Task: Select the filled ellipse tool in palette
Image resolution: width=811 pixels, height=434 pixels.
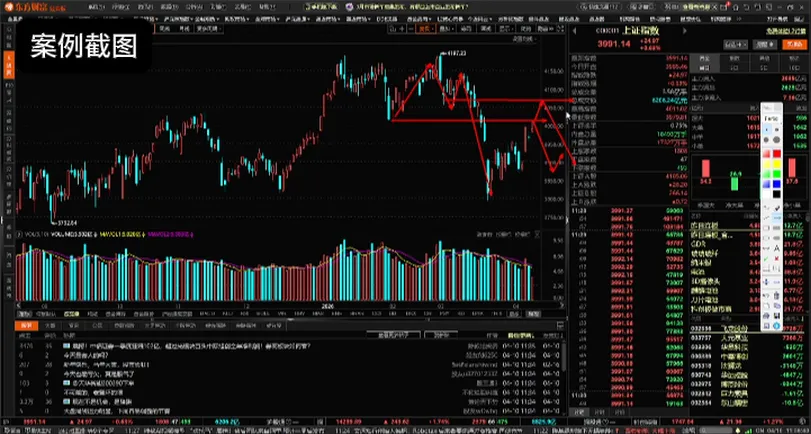Action: (777, 238)
